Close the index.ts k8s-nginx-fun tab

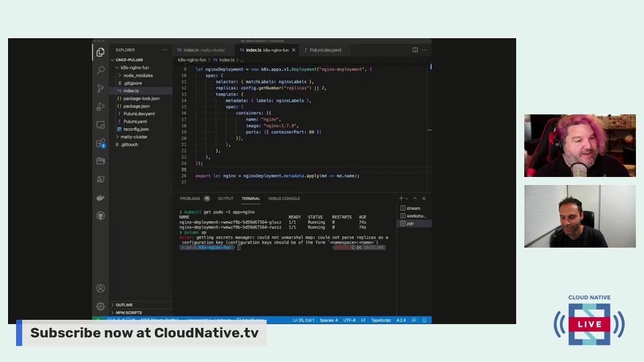click(293, 50)
